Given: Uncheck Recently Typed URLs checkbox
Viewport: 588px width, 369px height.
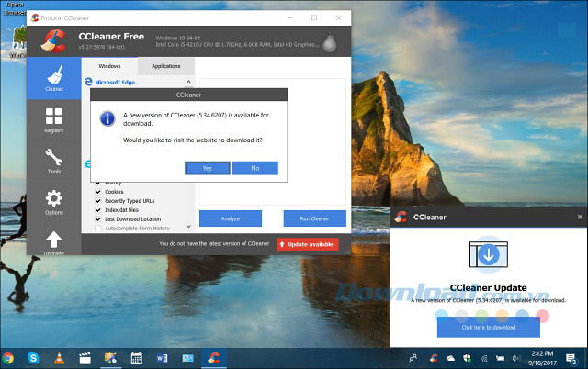Looking at the screenshot, I should coord(98,201).
